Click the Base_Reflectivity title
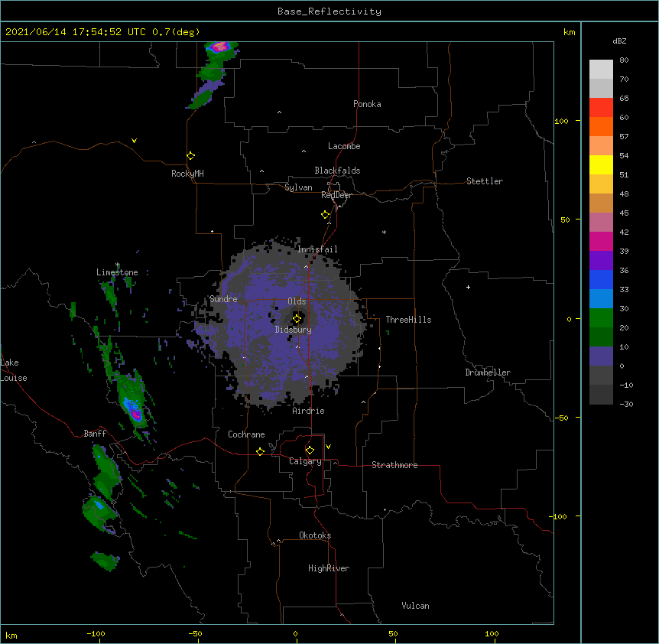Viewport: 659px width, 644px height. (329, 11)
